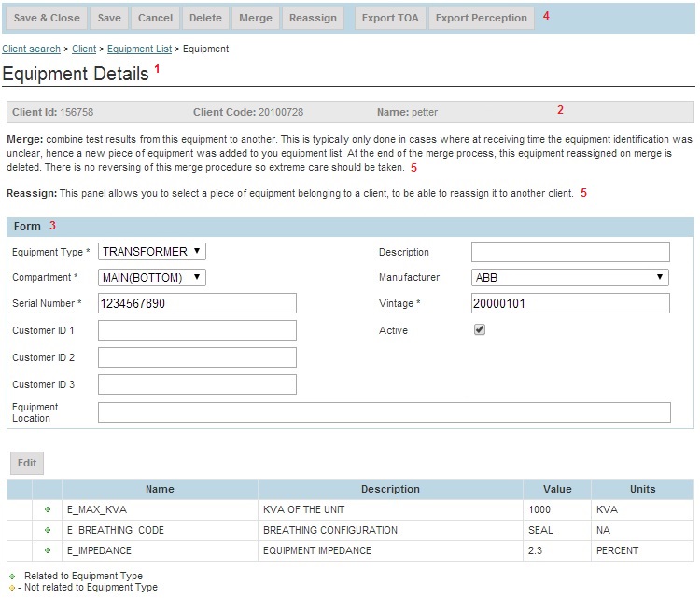Export TOA data

390,18
